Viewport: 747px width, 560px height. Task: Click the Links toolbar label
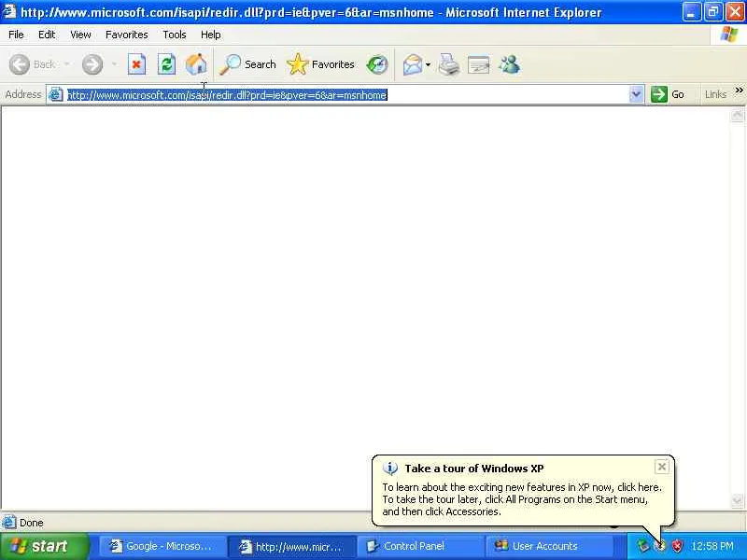pyautogui.click(x=715, y=94)
